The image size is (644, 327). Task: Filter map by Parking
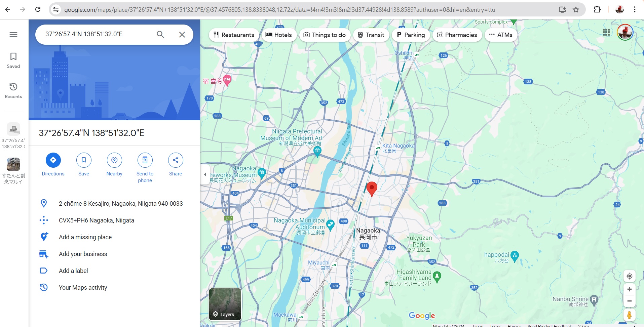[x=411, y=35]
